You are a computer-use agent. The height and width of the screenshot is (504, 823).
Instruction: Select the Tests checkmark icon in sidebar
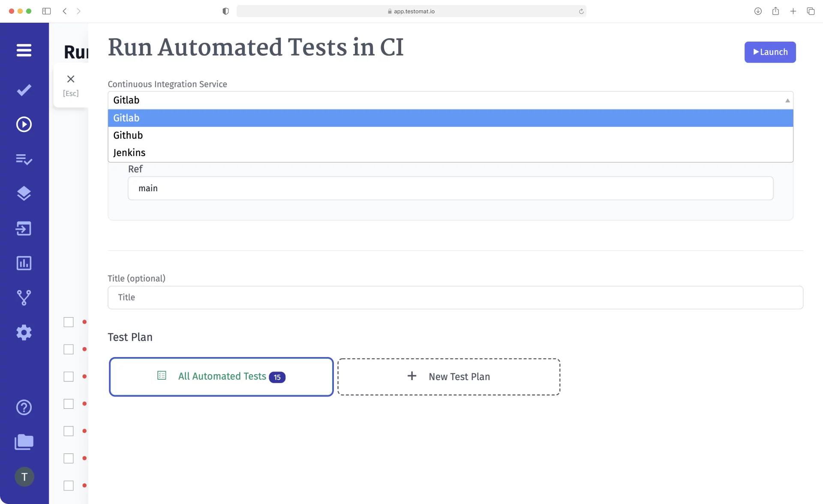pyautogui.click(x=24, y=90)
